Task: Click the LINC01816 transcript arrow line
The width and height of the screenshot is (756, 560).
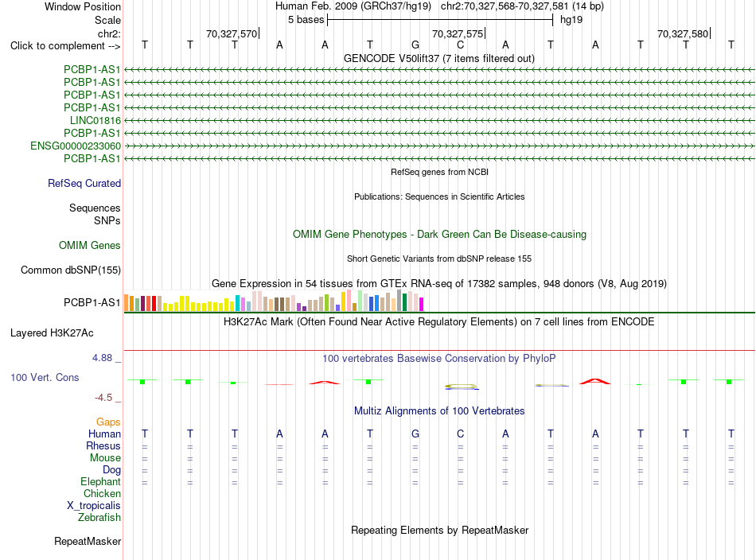Action: [x=439, y=120]
